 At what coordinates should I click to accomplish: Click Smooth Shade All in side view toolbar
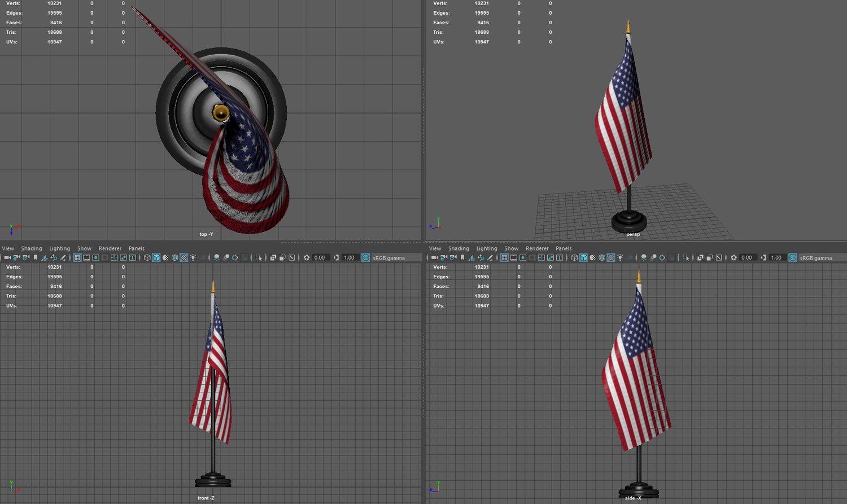click(583, 257)
